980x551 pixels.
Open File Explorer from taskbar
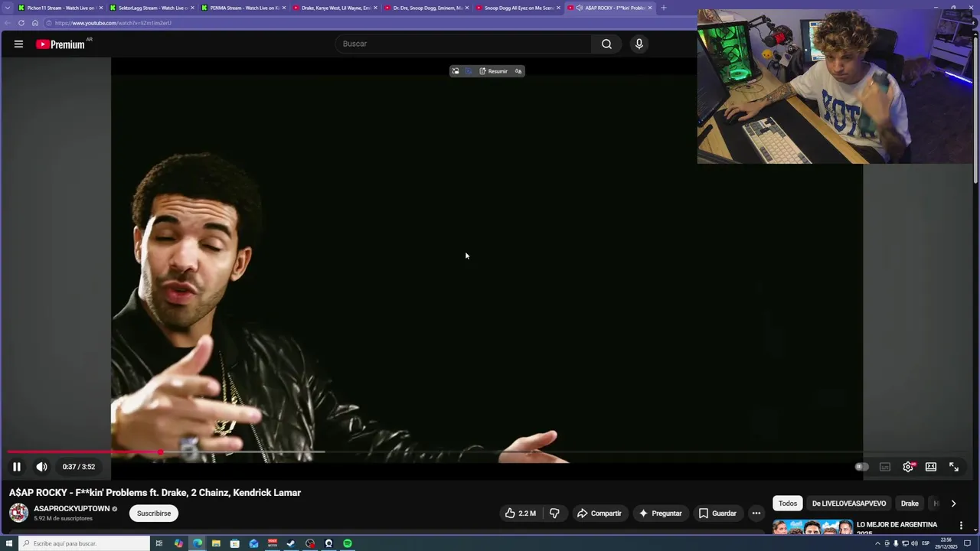pos(216,543)
